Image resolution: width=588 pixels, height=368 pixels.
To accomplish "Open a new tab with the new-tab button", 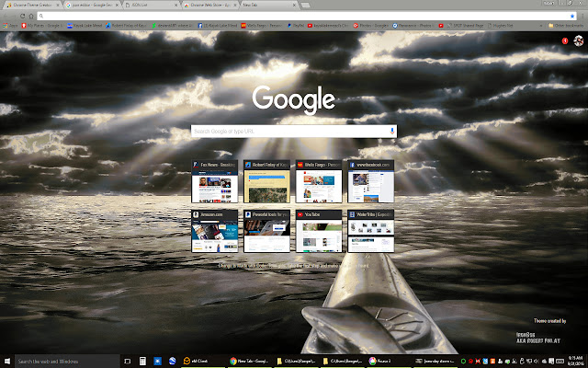I will 305,6.
